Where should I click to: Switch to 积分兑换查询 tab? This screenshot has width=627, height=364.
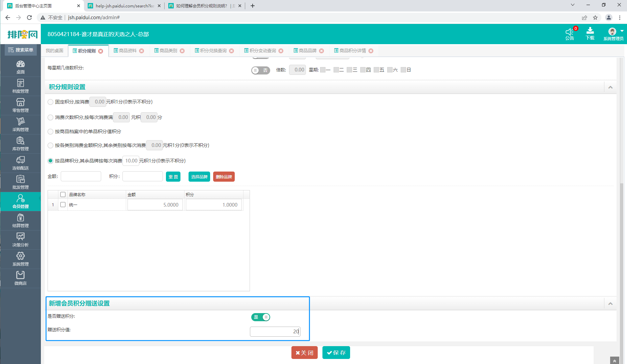[211, 51]
